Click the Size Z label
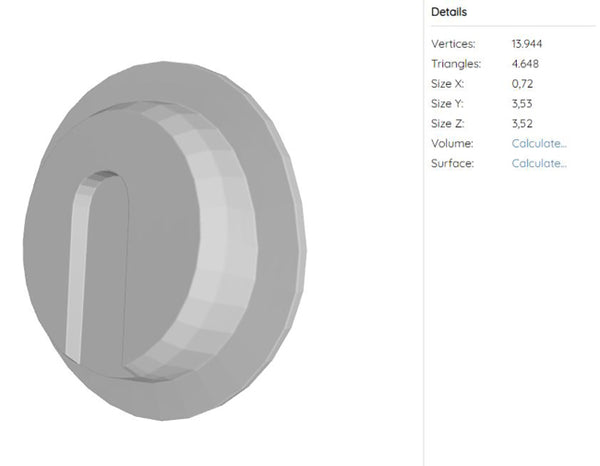 click(447, 124)
